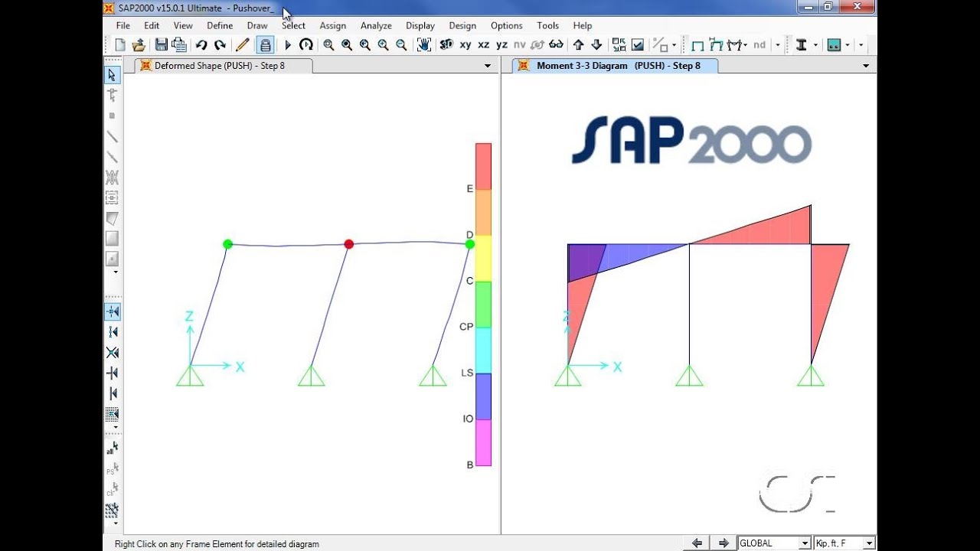Redo the last action

click(220, 45)
